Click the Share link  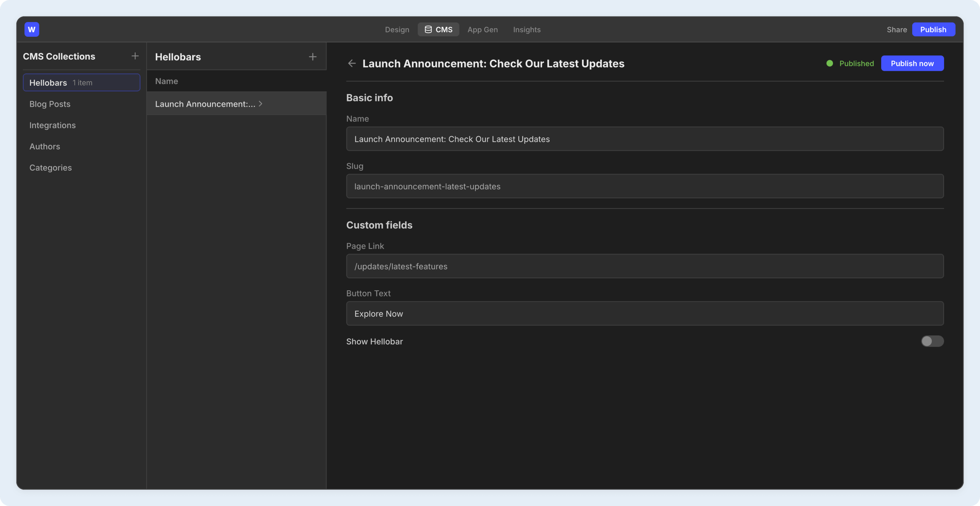tap(897, 29)
